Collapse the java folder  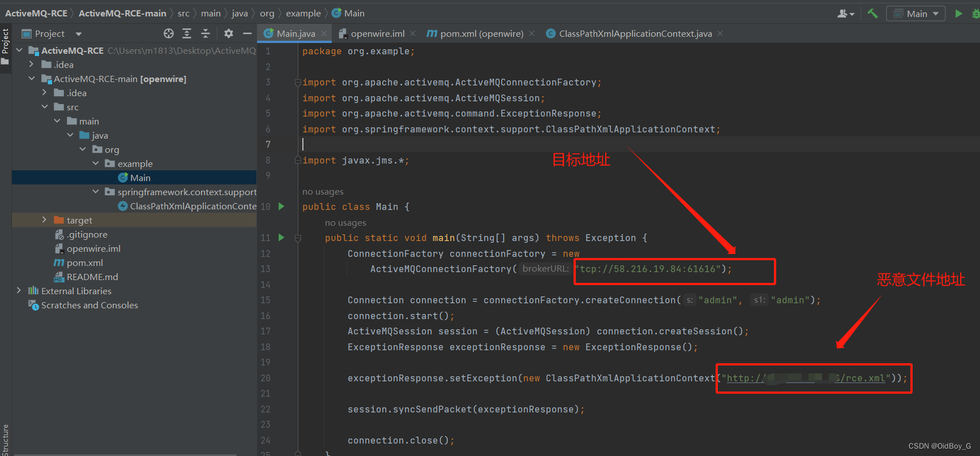click(70, 135)
